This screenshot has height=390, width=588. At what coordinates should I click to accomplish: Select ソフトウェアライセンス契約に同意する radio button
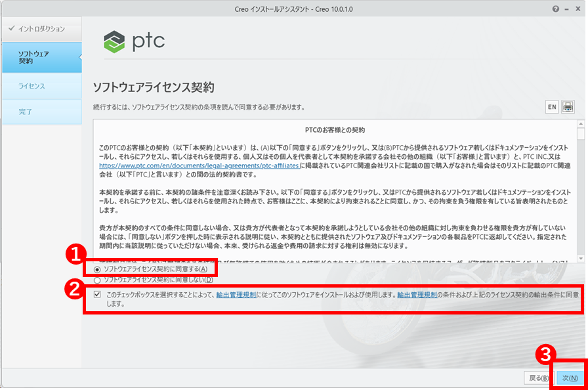(x=98, y=269)
